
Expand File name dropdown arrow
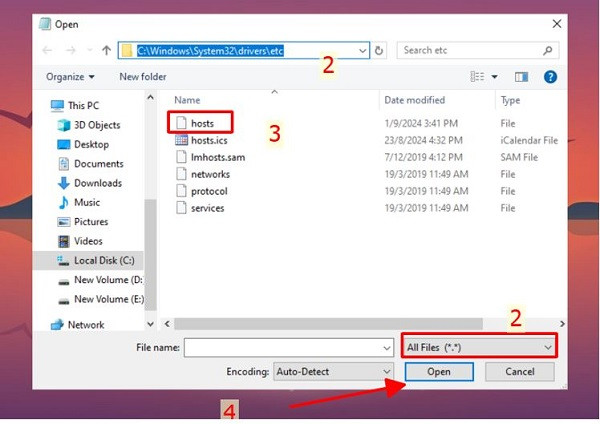[387, 348]
